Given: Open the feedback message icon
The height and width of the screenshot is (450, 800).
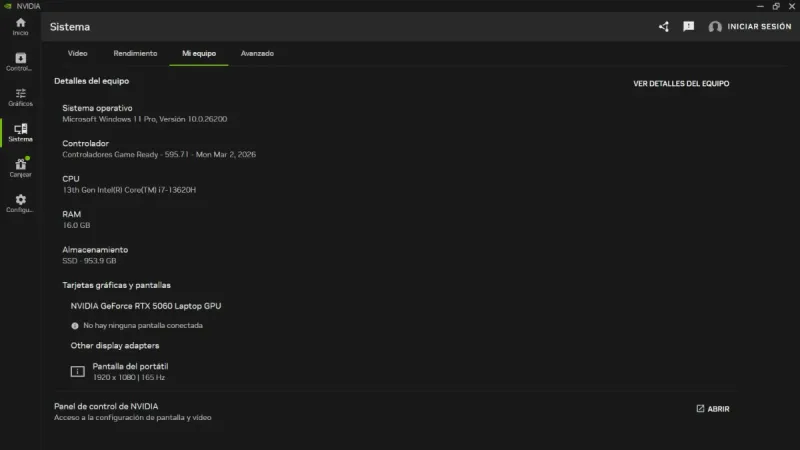Looking at the screenshot, I should tap(688, 27).
